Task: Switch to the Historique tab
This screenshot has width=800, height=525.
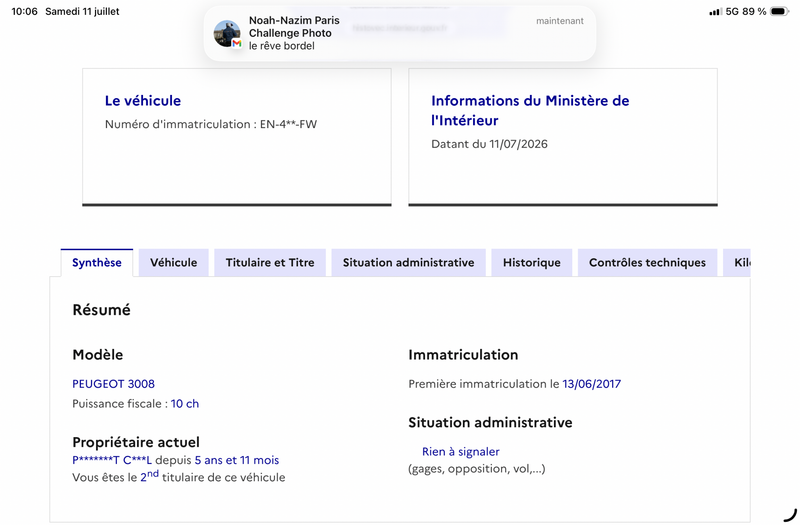Action: click(x=532, y=263)
